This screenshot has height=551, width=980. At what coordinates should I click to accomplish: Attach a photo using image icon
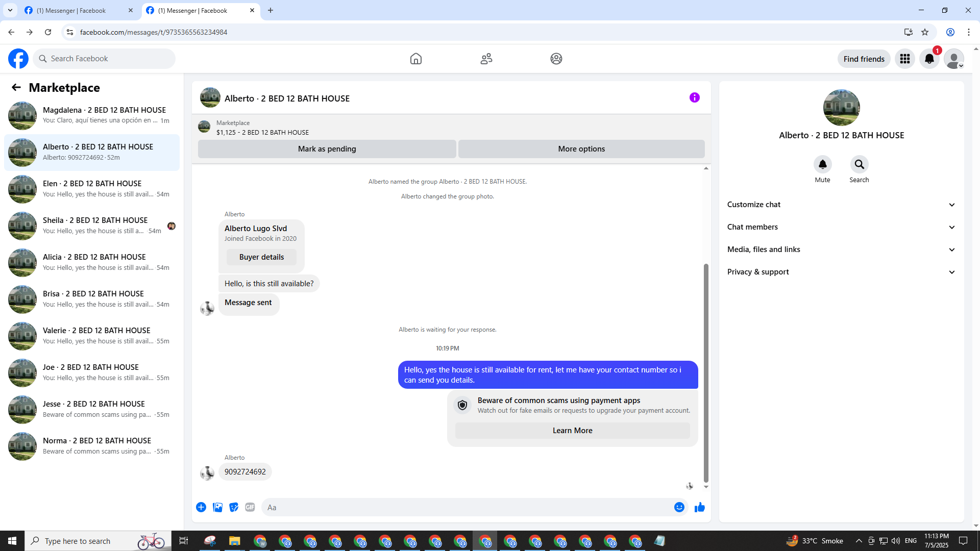[x=217, y=507]
